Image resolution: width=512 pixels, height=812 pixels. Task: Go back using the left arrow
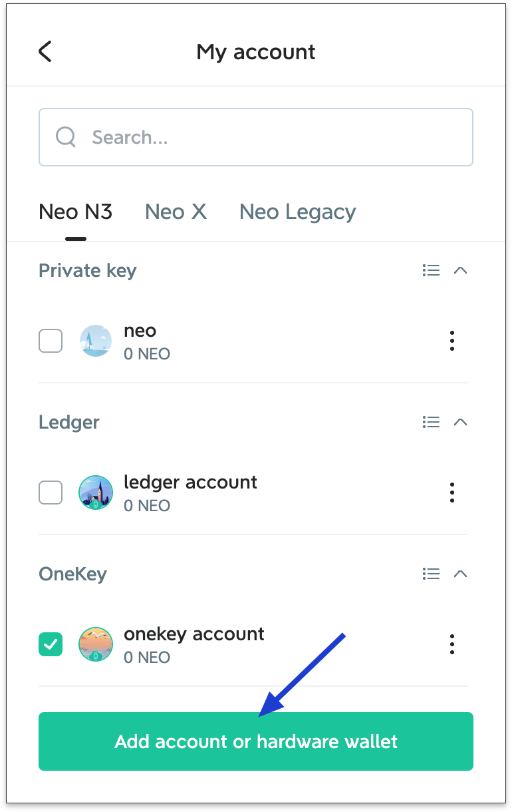(45, 51)
